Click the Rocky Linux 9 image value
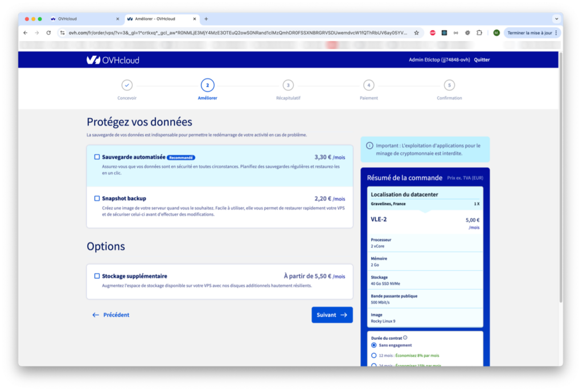The width and height of the screenshot is (583, 392). pos(383,321)
